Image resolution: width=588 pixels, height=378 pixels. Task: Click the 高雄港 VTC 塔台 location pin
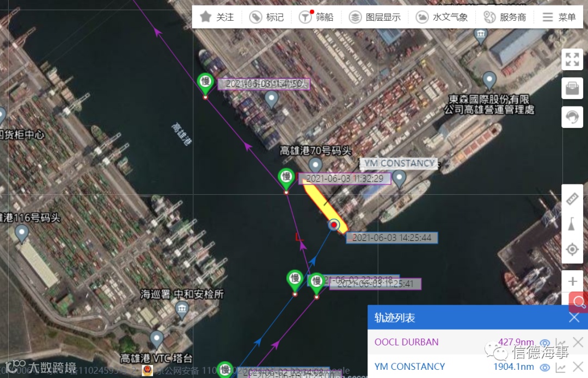point(156,339)
